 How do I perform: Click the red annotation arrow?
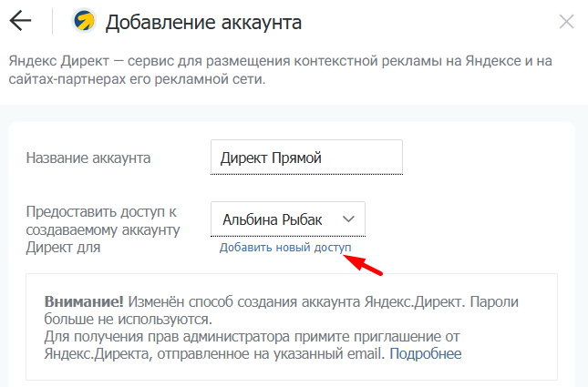(x=363, y=263)
